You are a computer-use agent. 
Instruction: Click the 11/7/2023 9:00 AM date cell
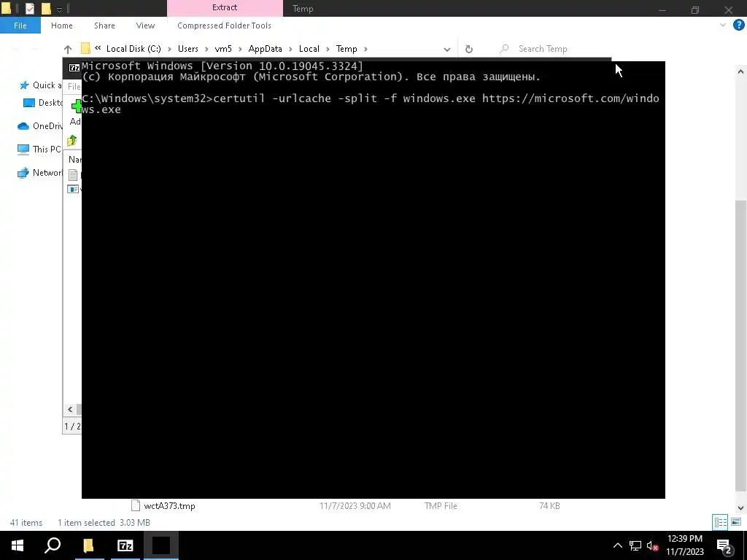pyautogui.click(x=355, y=506)
